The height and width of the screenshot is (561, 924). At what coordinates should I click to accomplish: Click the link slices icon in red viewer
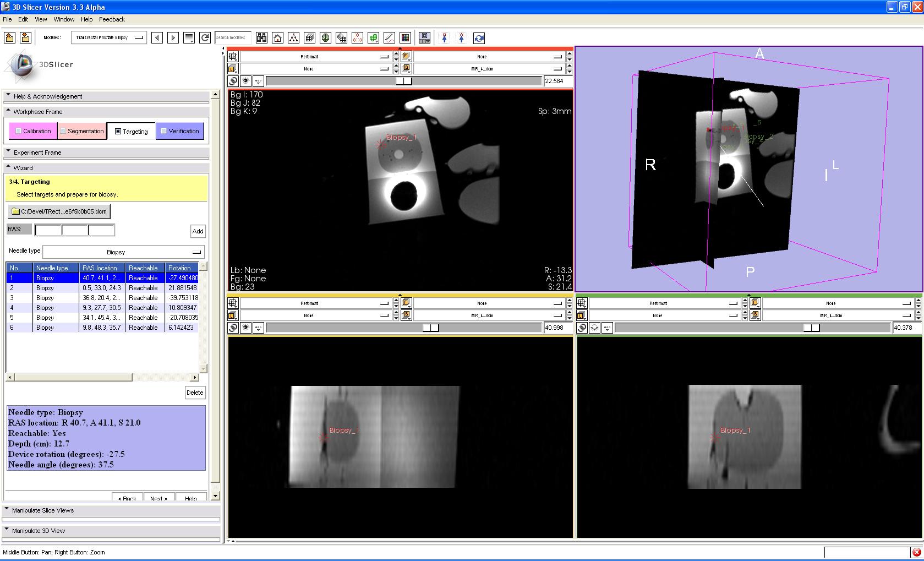coord(233,81)
